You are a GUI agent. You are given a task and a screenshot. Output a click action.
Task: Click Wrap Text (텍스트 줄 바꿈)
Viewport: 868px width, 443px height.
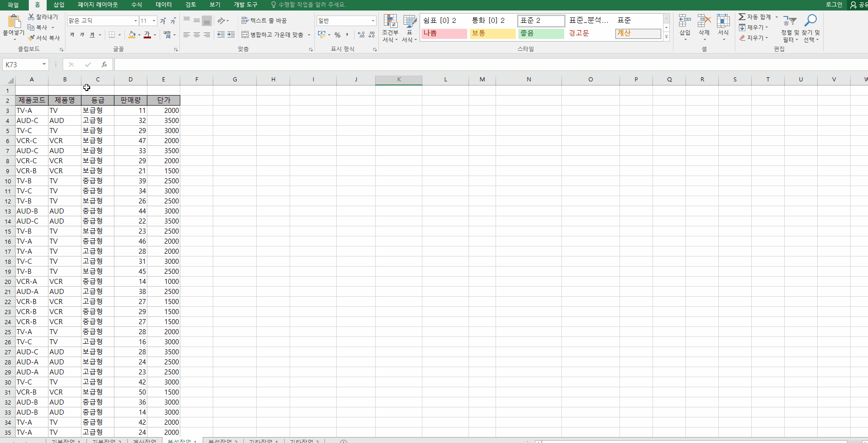pos(264,21)
